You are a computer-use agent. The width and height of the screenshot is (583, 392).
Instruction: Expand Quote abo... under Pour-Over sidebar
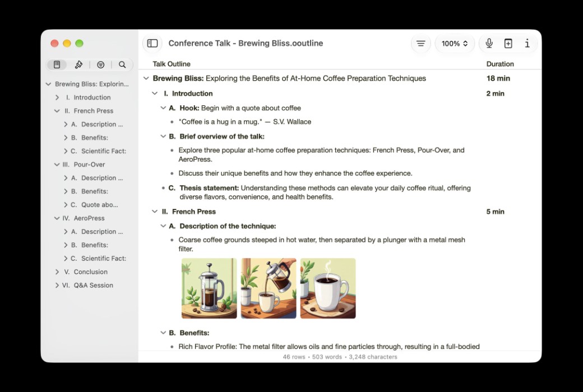point(66,205)
